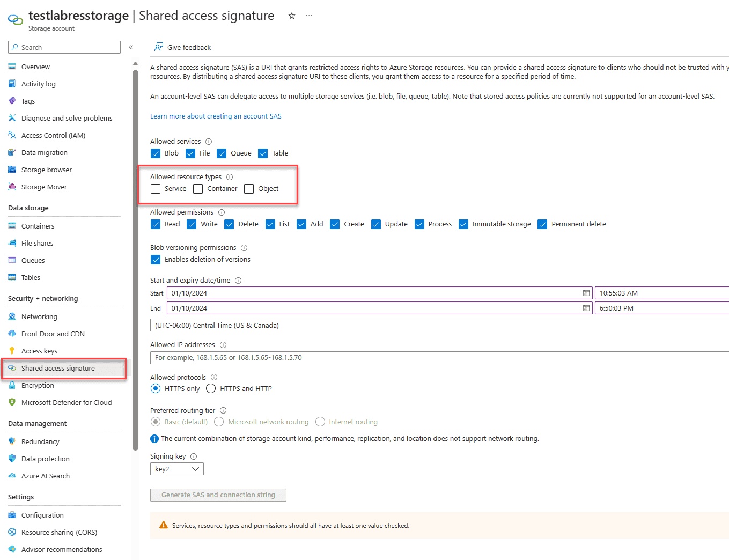
Task: Click the Start time field 10:55:03 AM
Action: point(662,293)
